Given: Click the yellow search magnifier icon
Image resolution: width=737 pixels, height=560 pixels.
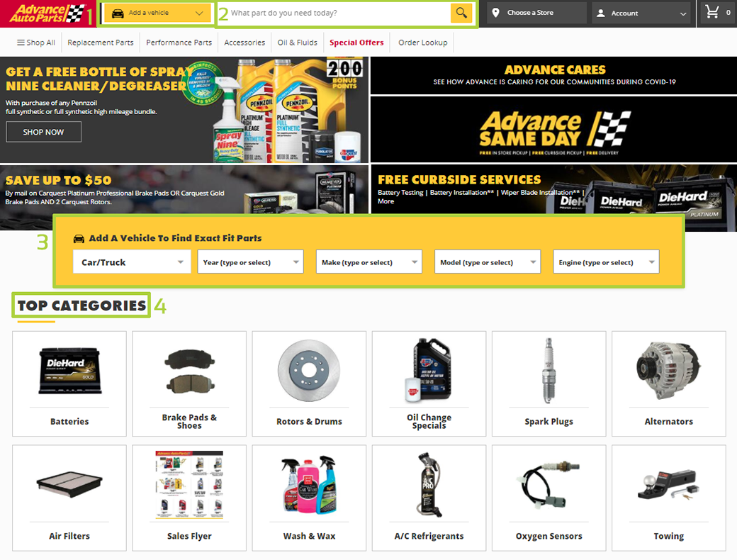Looking at the screenshot, I should click(461, 13).
